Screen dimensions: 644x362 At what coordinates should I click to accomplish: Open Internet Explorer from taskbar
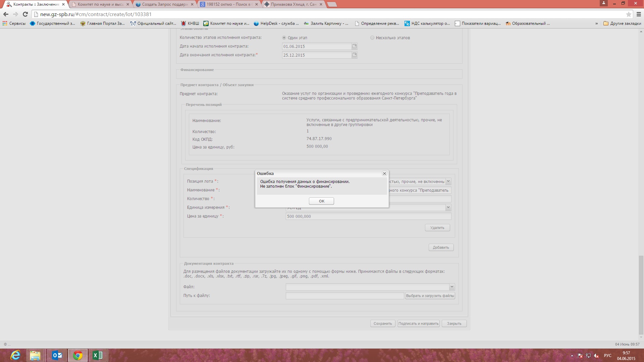pyautogui.click(x=15, y=355)
